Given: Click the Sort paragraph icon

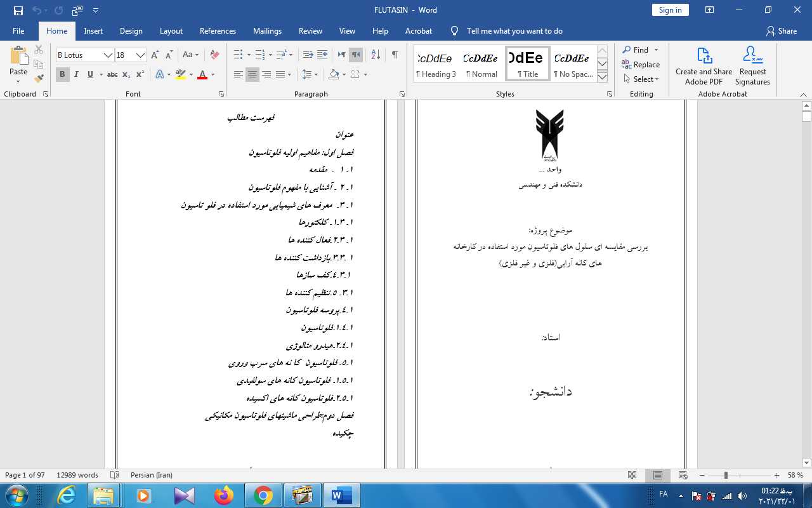Looking at the screenshot, I should 376,55.
